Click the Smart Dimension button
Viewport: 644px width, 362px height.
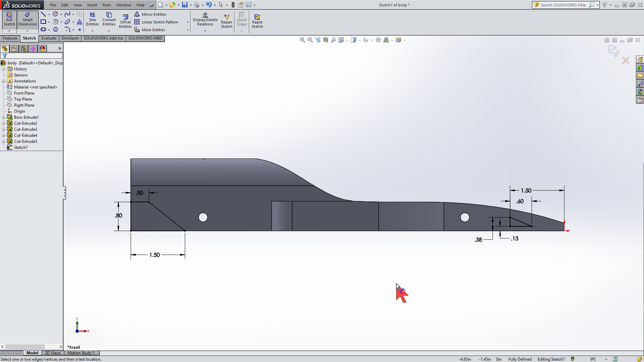coord(27,19)
